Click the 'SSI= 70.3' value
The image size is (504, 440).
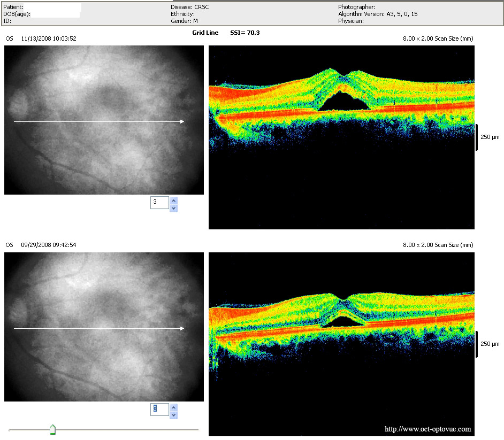click(x=245, y=33)
